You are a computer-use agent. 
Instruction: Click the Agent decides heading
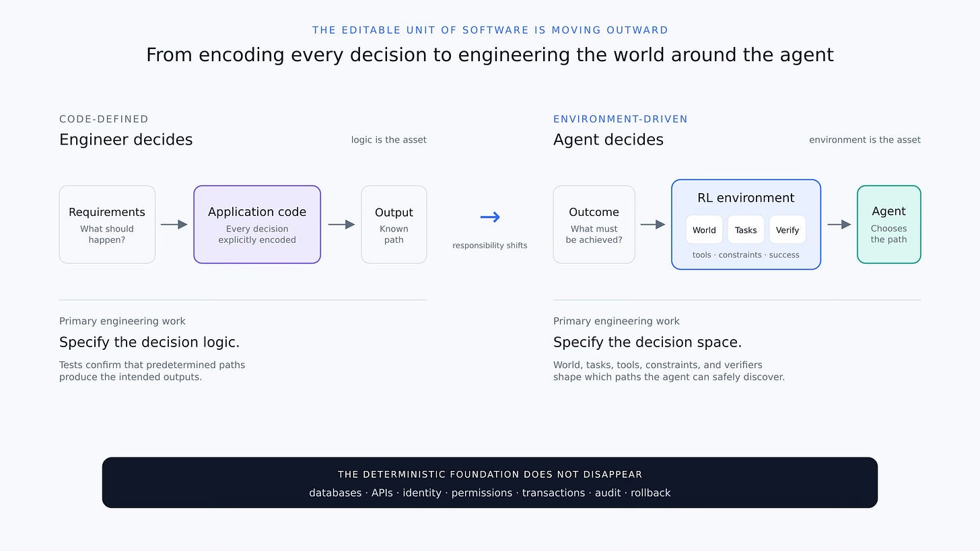point(608,139)
